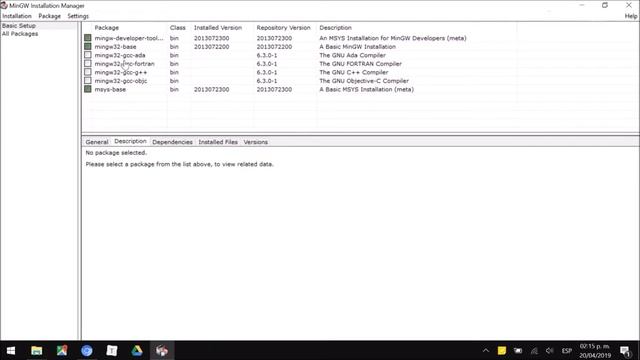Viewport: 640px width, 360px height.
Task: Open the volume control tray icon
Action: 550,351
